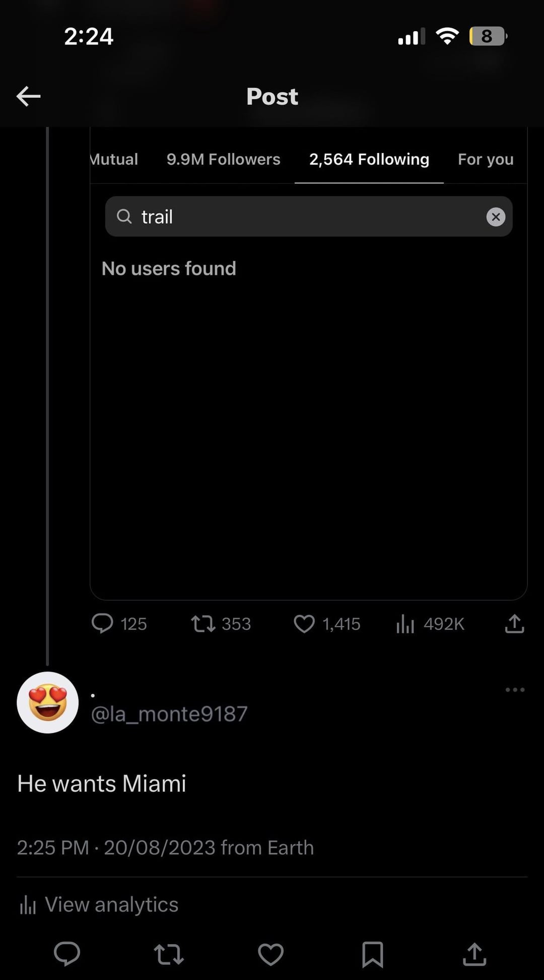Switch to the 9.9M Followers tab
This screenshot has height=980, width=544.
[x=223, y=159]
